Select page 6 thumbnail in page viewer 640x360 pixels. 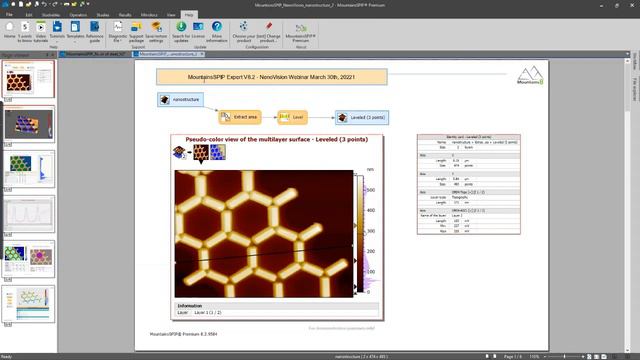[x=28, y=304]
